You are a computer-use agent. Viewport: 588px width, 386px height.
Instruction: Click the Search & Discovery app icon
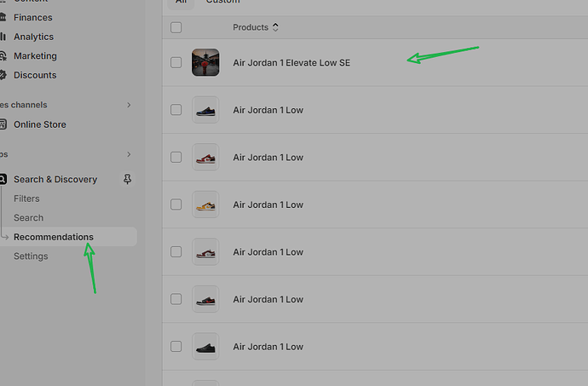tap(4, 180)
